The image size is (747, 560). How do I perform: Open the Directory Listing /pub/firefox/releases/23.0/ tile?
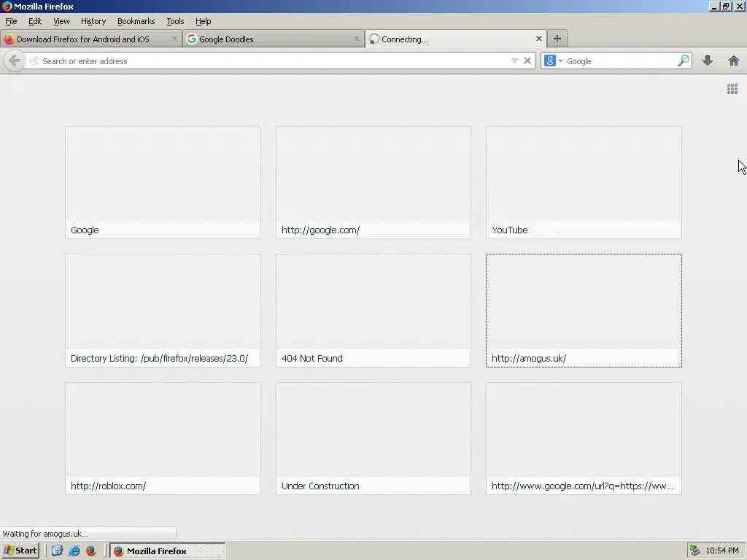pyautogui.click(x=163, y=311)
